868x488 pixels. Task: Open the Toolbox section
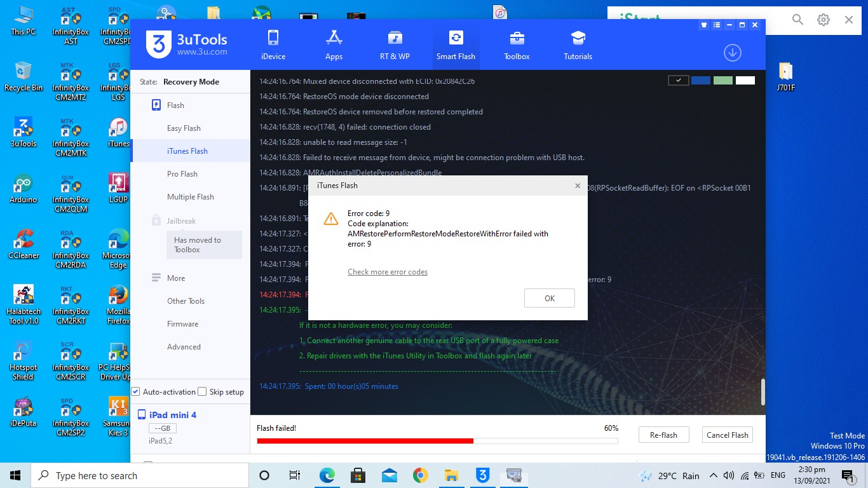(x=517, y=44)
